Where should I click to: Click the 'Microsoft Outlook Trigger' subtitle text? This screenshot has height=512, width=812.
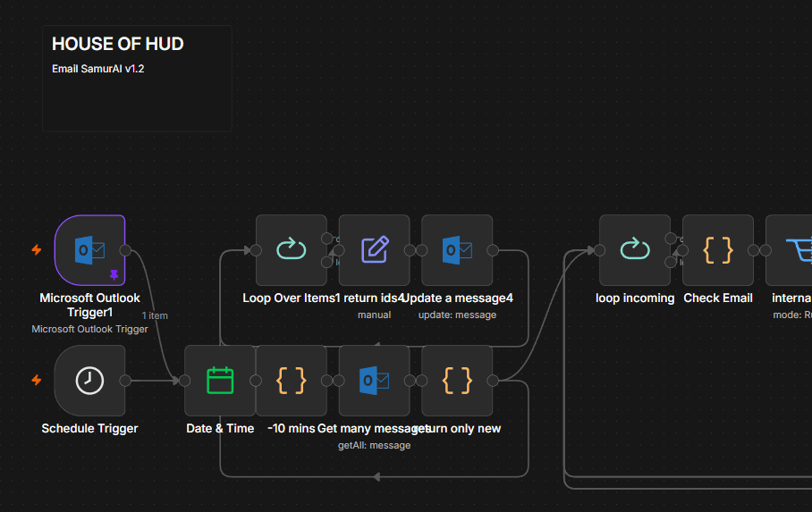pos(89,329)
